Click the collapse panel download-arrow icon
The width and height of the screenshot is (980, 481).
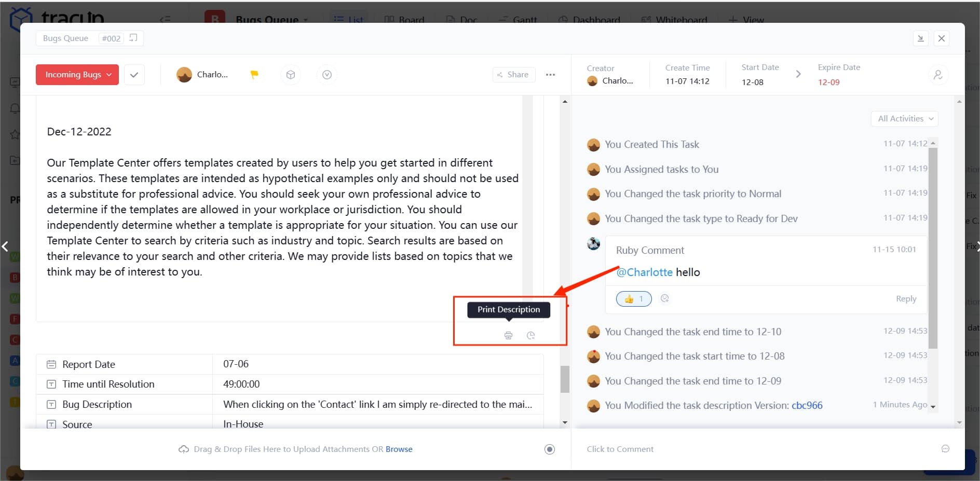tap(920, 38)
